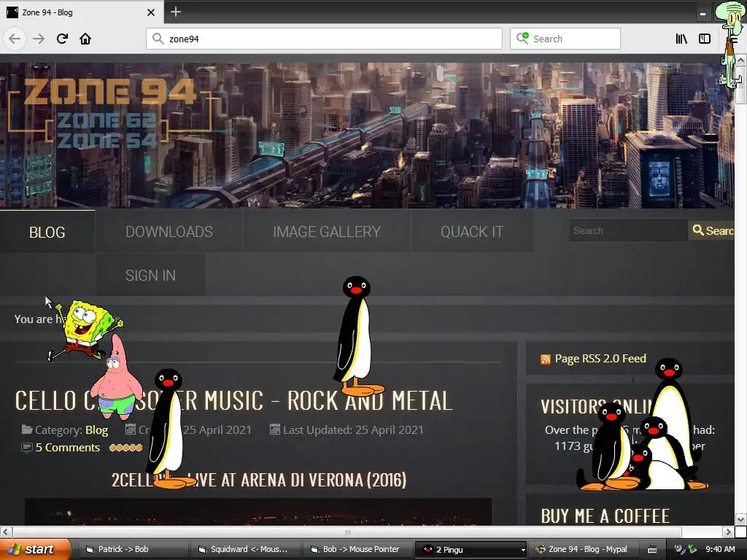Click the comments speech bubble icon
The width and height of the screenshot is (747, 560).
pos(27,448)
